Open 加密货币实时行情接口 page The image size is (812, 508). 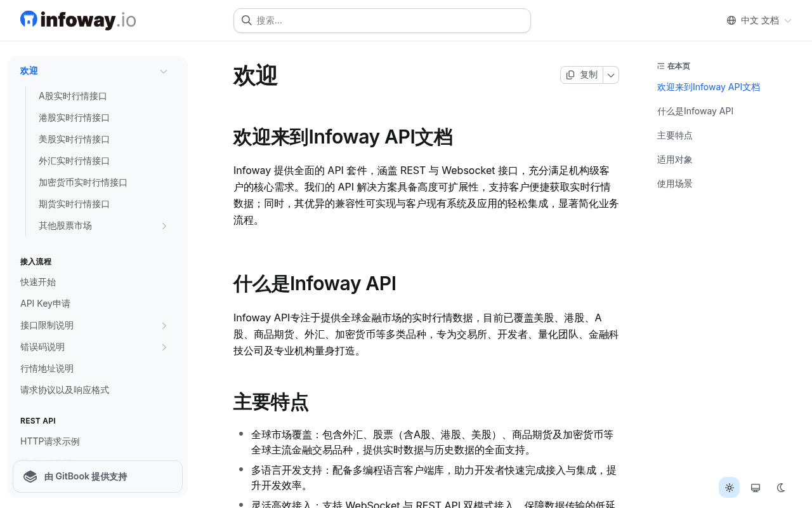pyautogui.click(x=83, y=183)
